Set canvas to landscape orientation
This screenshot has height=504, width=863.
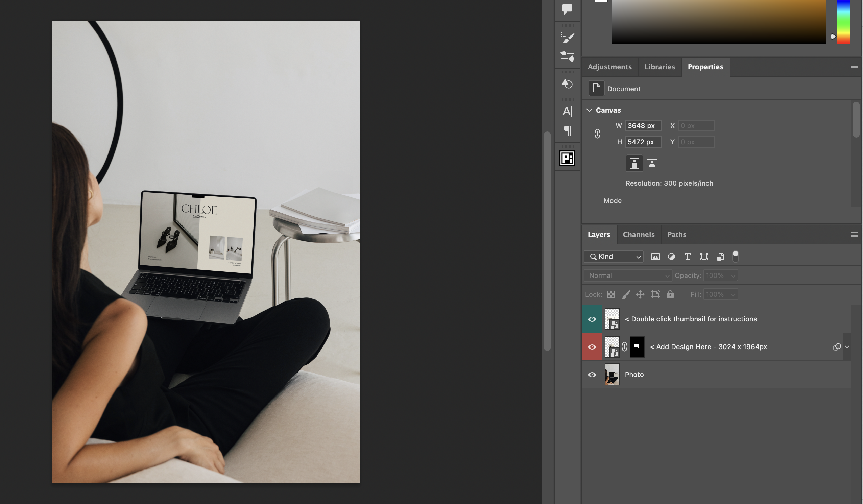(x=652, y=163)
